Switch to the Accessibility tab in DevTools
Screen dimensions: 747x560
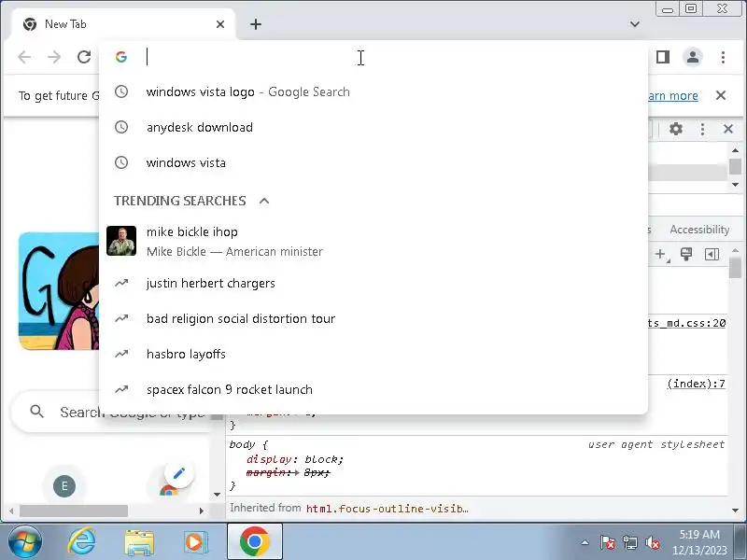click(699, 230)
